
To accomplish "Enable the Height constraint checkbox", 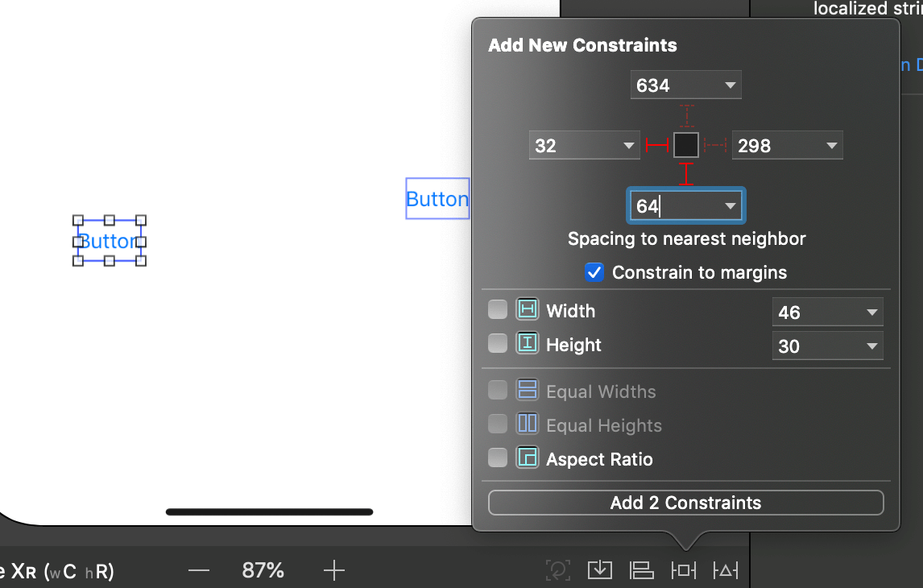I will pyautogui.click(x=498, y=344).
